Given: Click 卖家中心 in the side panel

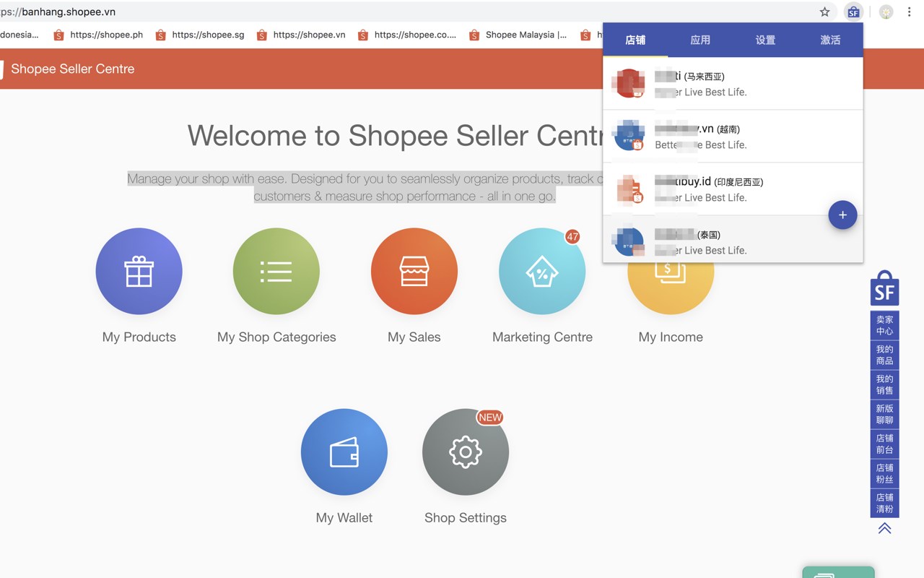Looking at the screenshot, I should point(884,325).
